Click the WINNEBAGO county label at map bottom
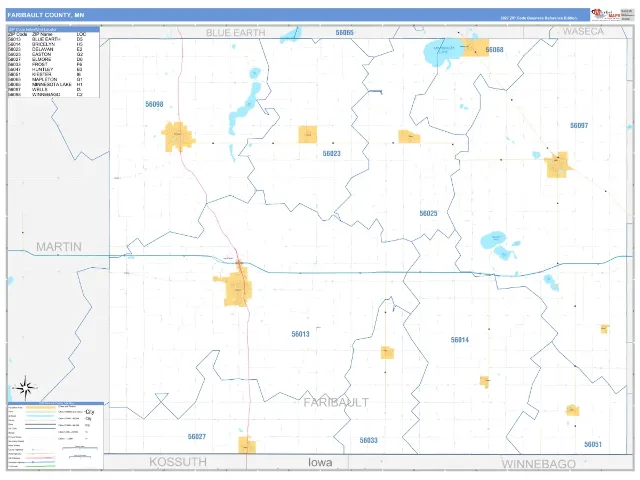 (539, 464)
